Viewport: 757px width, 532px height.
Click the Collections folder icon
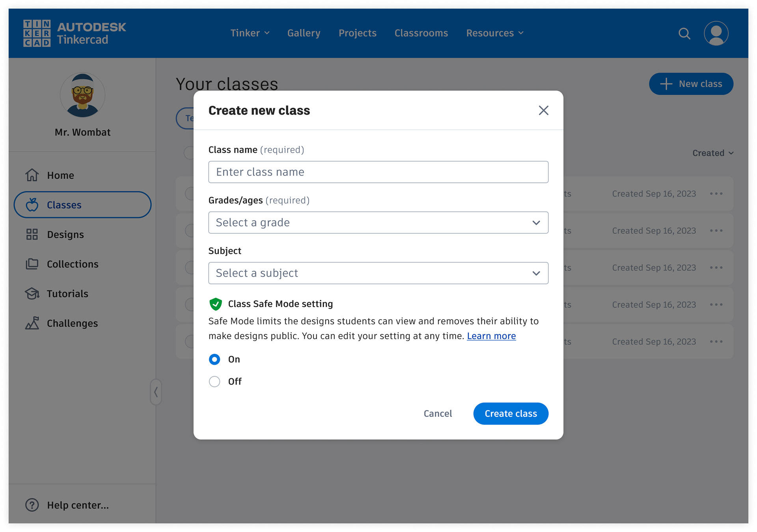coord(32,264)
